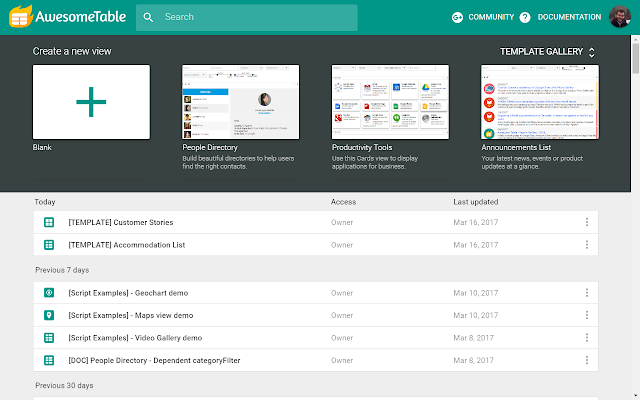Click the Previous 30 days section heading
Viewport: 640px width, 400px height.
click(64, 386)
